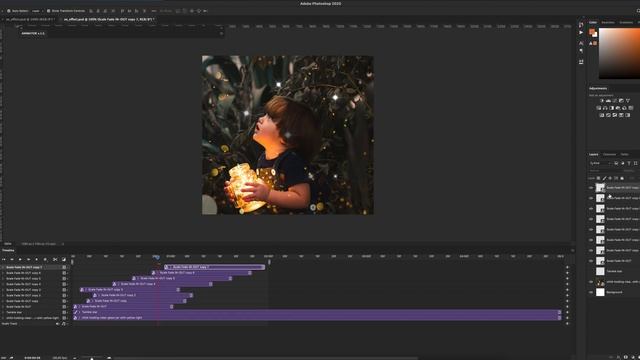
Task: Open the layer Kind filter dropdown
Action: (x=601, y=163)
